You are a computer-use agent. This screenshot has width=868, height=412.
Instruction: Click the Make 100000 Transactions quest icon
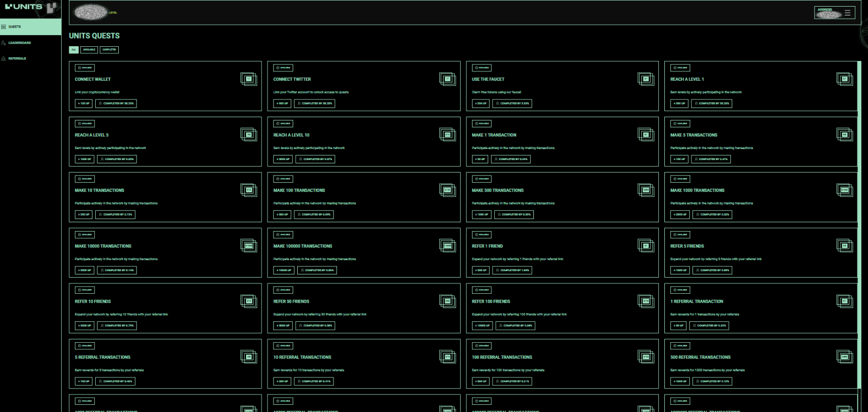pos(447,246)
